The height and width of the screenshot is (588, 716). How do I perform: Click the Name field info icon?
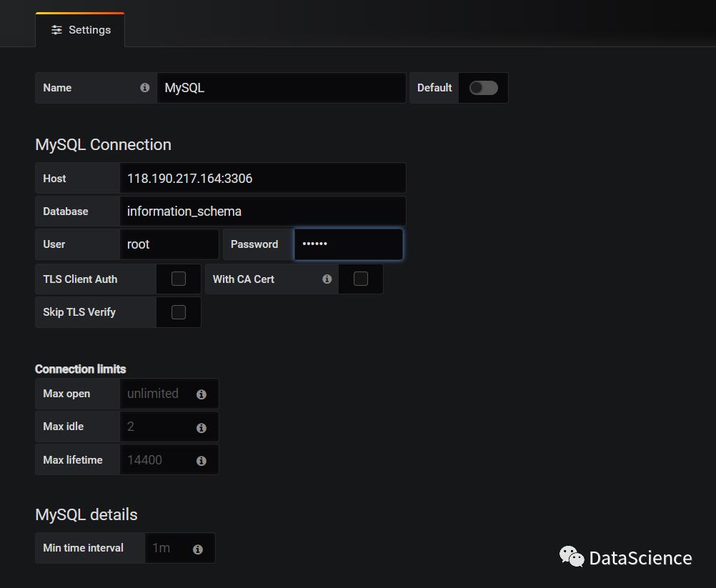145,88
